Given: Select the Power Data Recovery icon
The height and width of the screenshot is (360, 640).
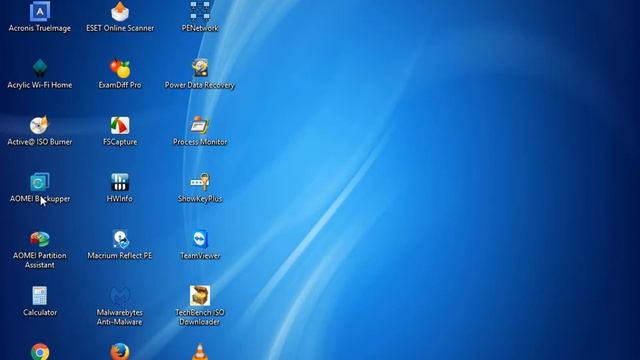Looking at the screenshot, I should click(x=200, y=68).
